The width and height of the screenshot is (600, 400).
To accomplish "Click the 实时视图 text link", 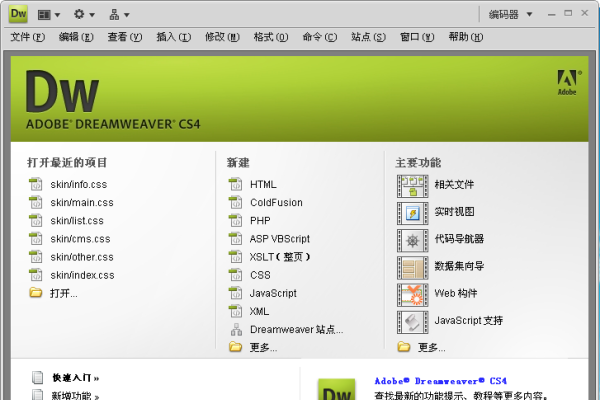I will click(454, 212).
